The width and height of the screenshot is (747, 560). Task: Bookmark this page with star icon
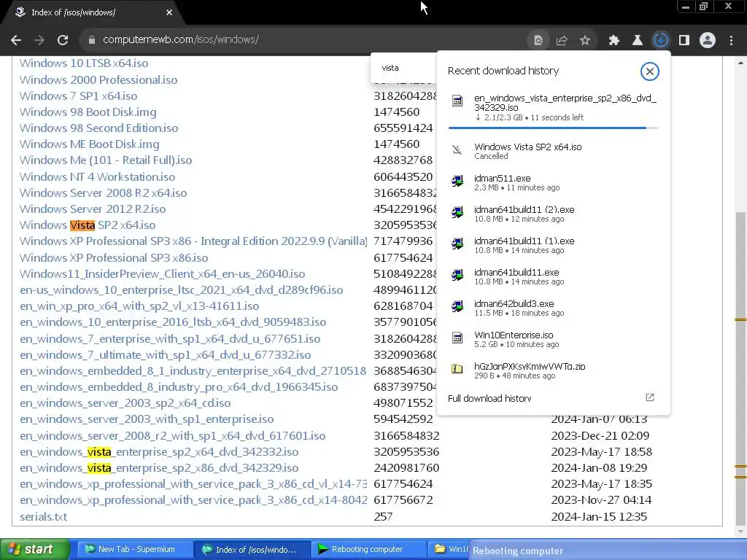[x=585, y=41]
